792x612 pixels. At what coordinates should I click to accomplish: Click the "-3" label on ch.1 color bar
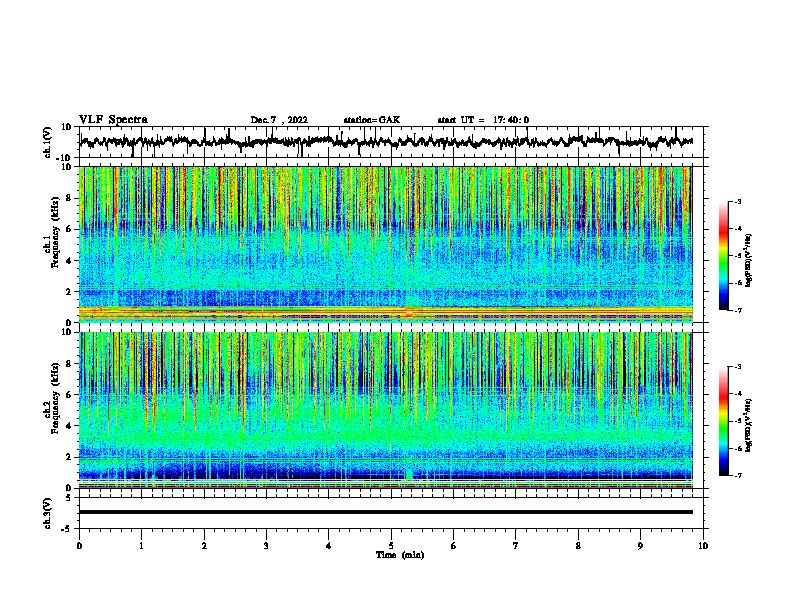pos(737,201)
